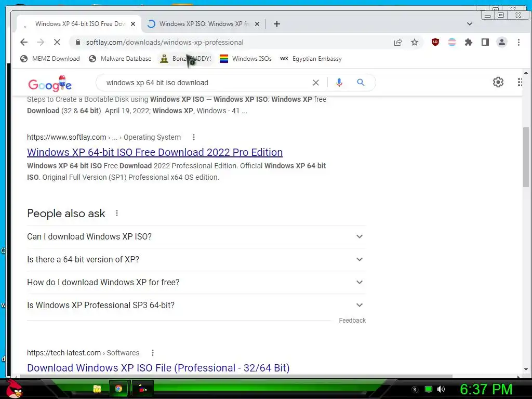Open Google settings gear
Image resolution: width=532 pixels, height=399 pixels.
pyautogui.click(x=498, y=82)
